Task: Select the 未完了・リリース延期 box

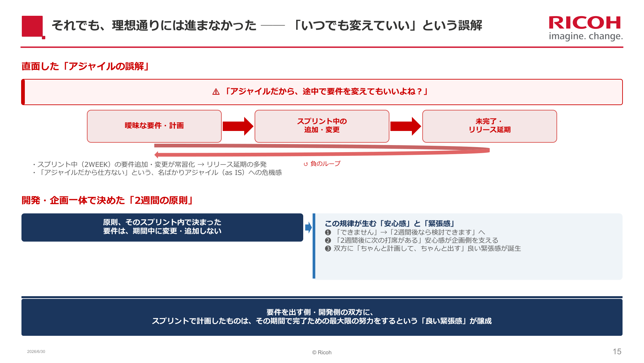Action: tap(490, 126)
